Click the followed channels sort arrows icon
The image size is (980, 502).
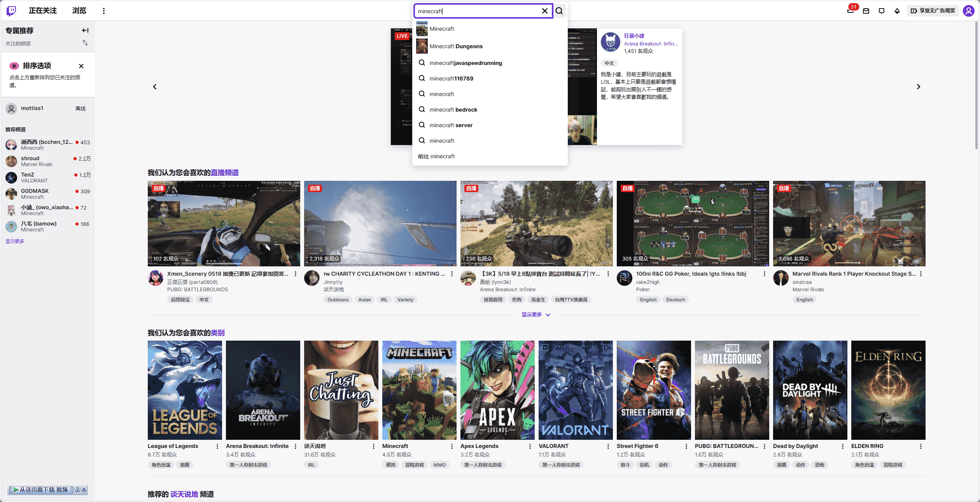[85, 43]
